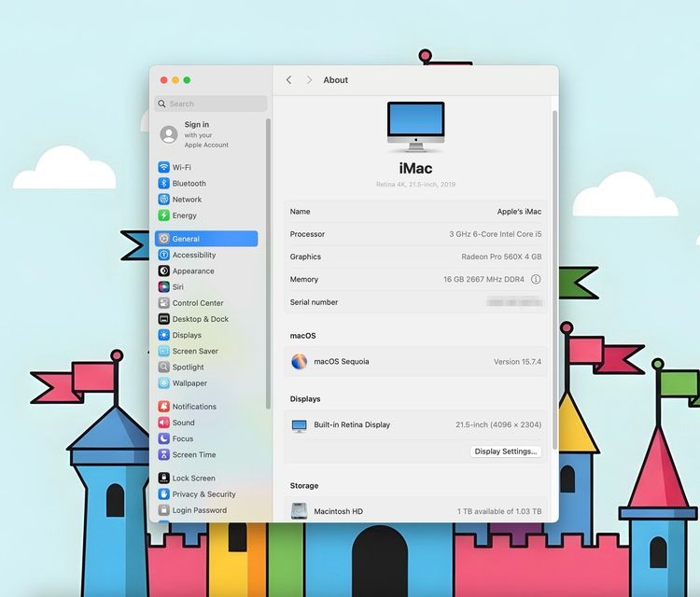Click the Radeon Pro 560X 4 GB text
The height and width of the screenshot is (597, 700).
[501, 257]
